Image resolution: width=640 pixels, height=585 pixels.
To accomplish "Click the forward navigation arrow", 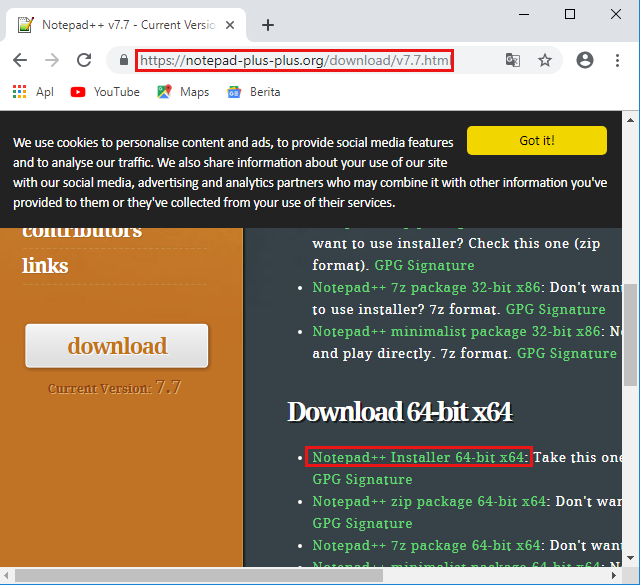I will point(52,60).
